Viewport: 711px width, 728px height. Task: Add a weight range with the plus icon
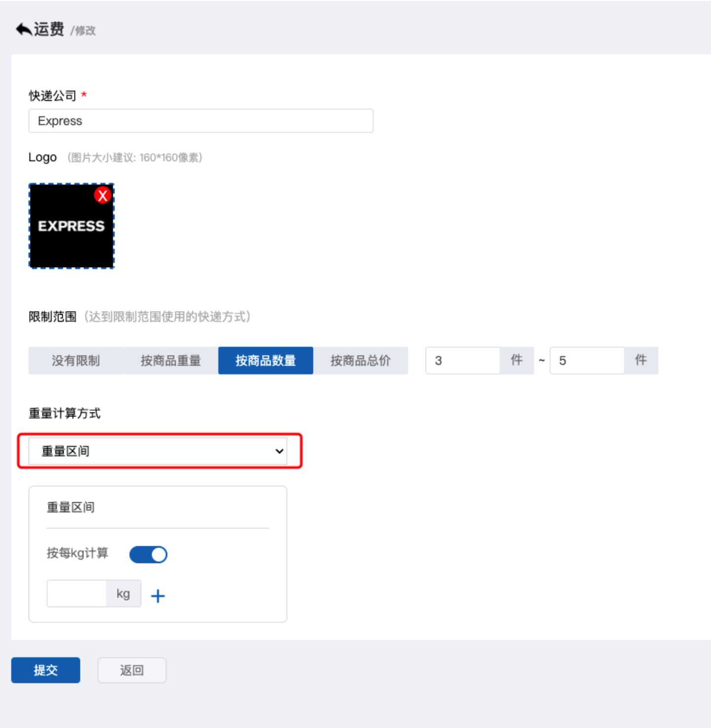coord(158,596)
